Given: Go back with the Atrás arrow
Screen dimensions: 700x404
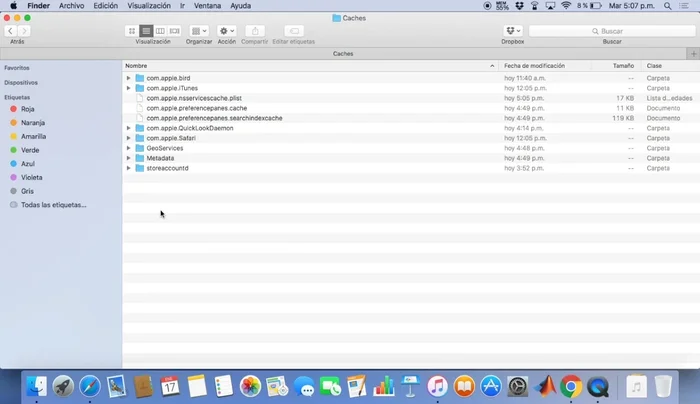Looking at the screenshot, I should tap(11, 31).
